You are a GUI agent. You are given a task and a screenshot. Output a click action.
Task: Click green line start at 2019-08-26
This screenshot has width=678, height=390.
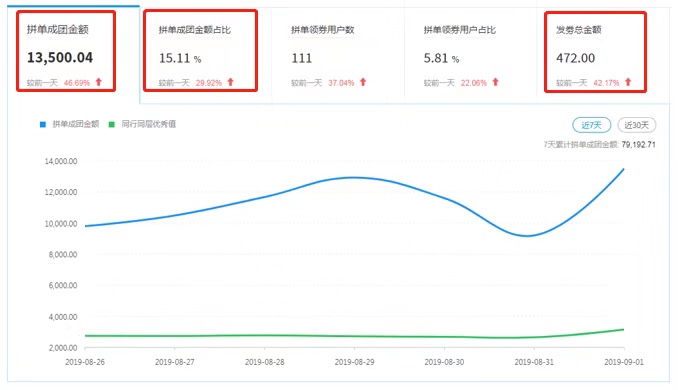pos(86,336)
